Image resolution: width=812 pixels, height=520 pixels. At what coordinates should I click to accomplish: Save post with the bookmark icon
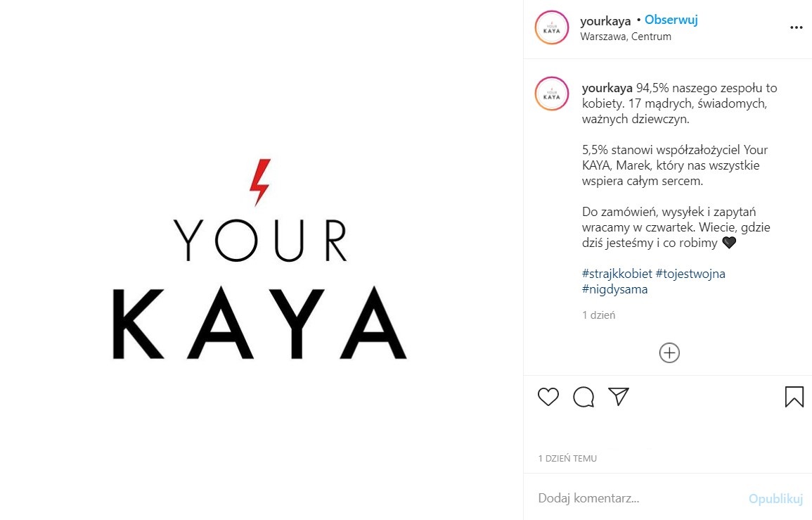[x=794, y=397]
